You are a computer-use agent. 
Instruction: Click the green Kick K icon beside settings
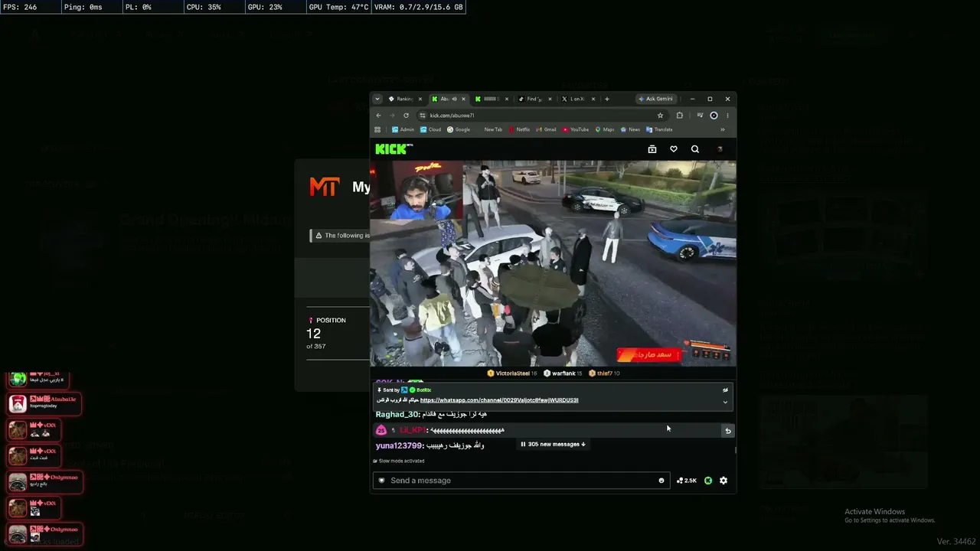pyautogui.click(x=708, y=481)
